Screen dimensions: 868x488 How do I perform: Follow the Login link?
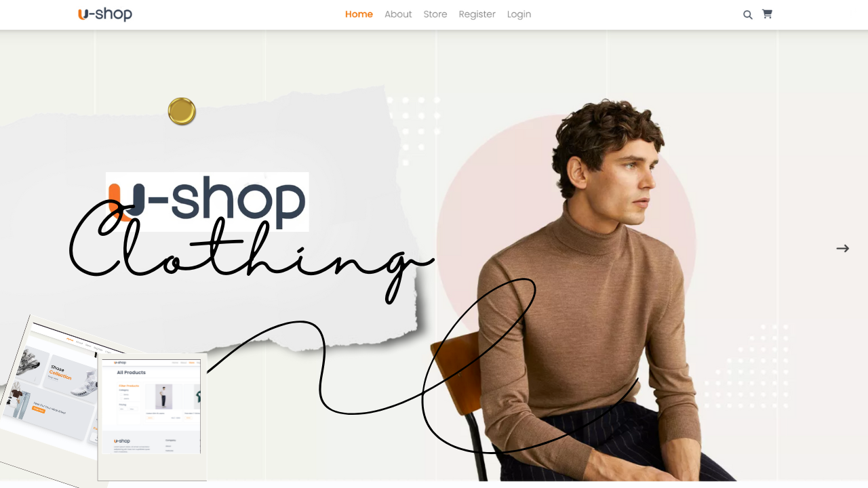click(x=519, y=14)
